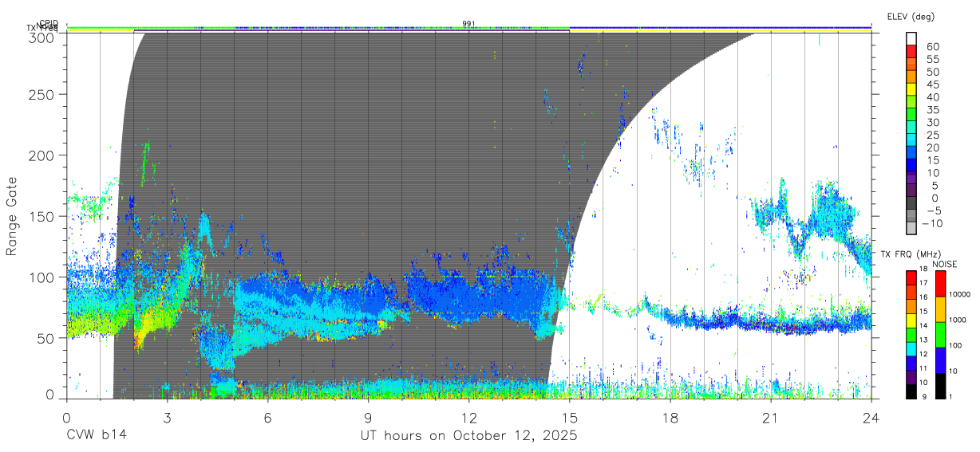Image resolution: width=980 pixels, height=452 pixels.
Task: Click the '991' CPID value above the plot
Action: (x=469, y=23)
